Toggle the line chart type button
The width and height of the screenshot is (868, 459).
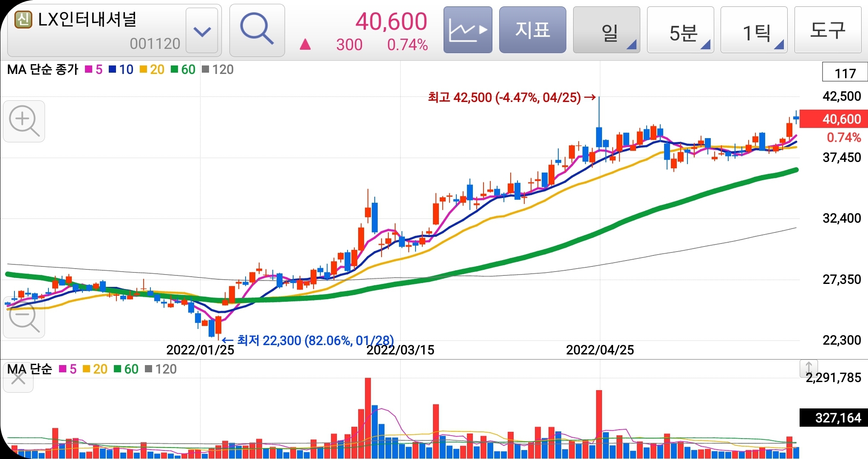click(x=468, y=30)
